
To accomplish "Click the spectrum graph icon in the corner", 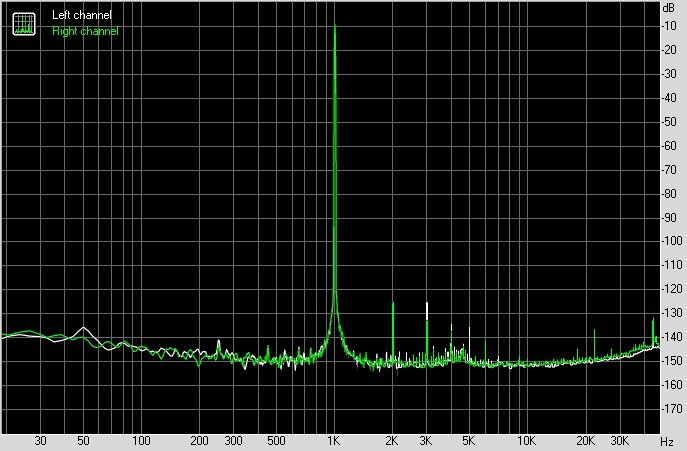I will (24, 24).
